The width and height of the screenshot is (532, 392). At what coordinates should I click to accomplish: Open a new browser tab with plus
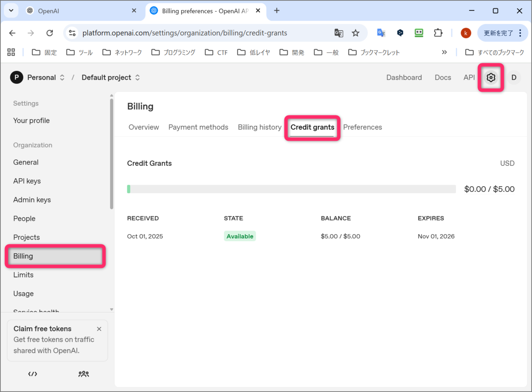coord(277,11)
